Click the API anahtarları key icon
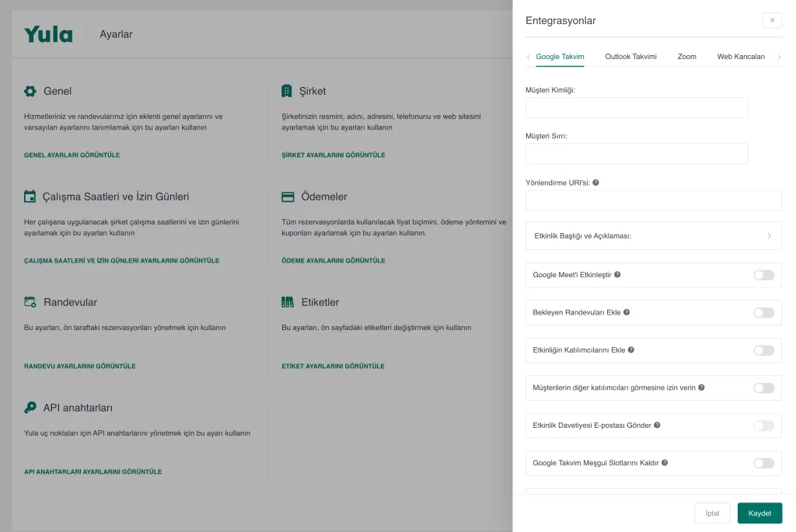 [x=30, y=408]
